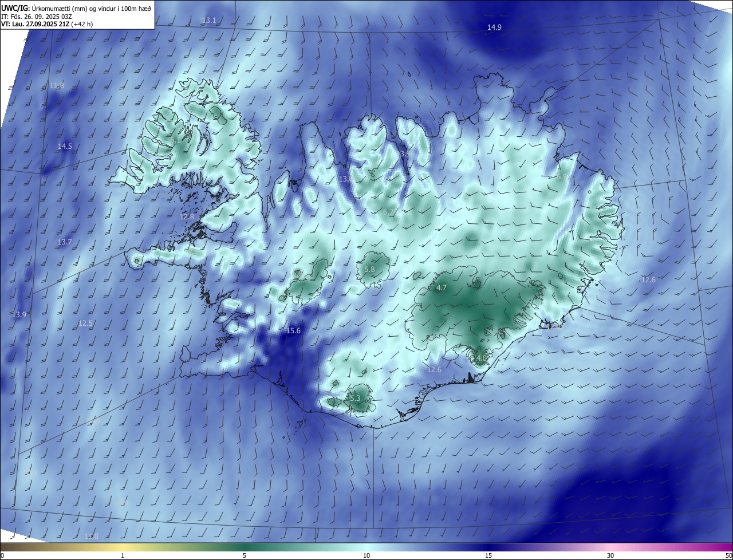Click the 15.6 value label
Screen dimensions: 733x560
[293, 331]
